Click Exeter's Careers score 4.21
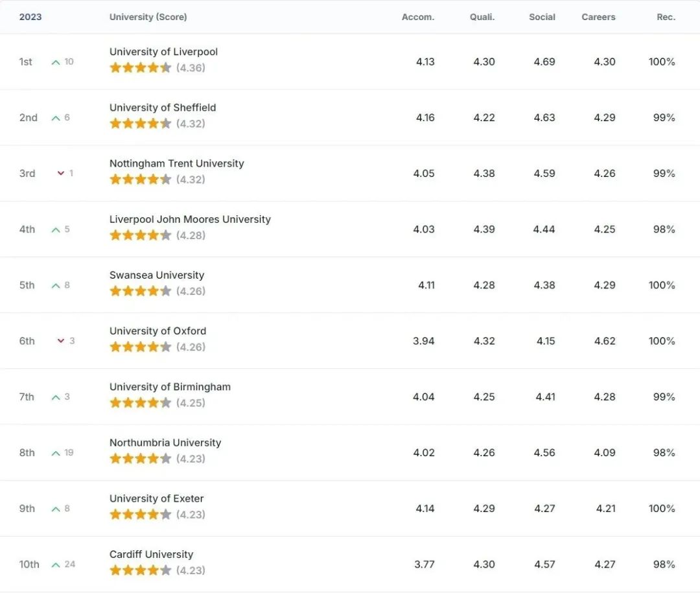The image size is (700, 593). click(x=606, y=508)
